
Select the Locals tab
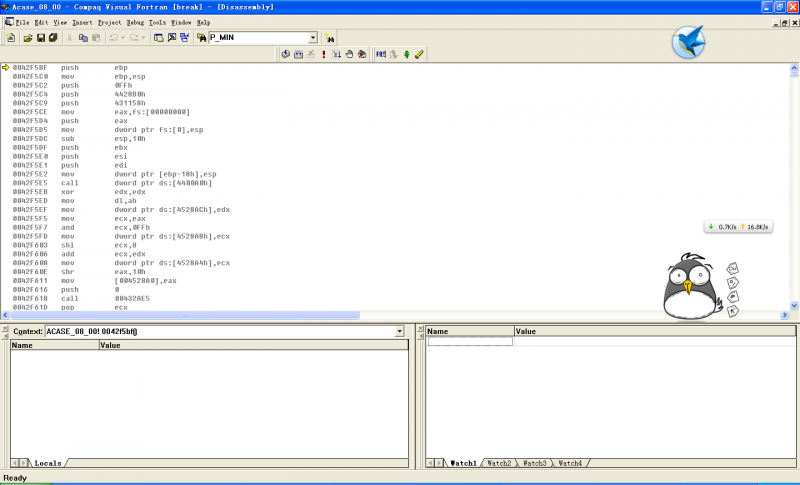[x=48, y=463]
